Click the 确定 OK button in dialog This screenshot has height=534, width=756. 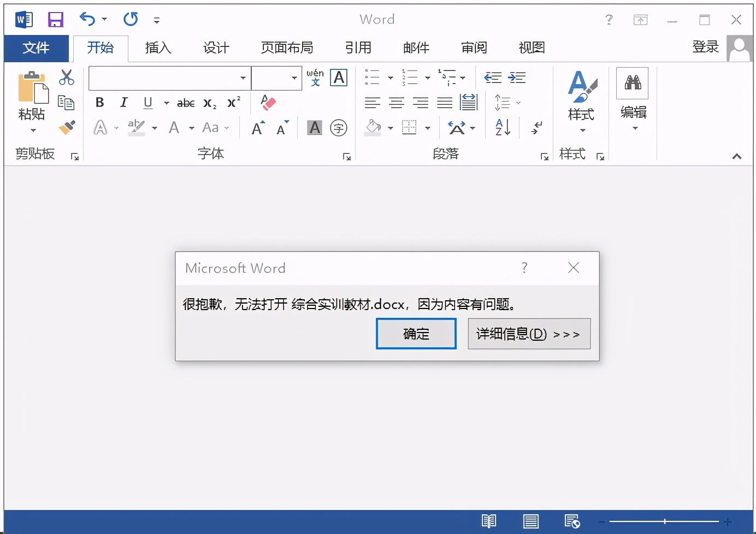[x=416, y=334]
